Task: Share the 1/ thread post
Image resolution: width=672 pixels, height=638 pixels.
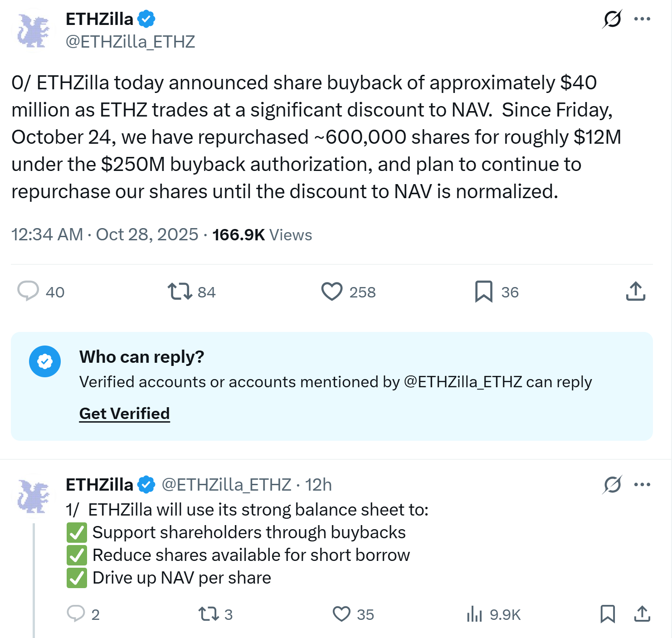Action: point(642,614)
